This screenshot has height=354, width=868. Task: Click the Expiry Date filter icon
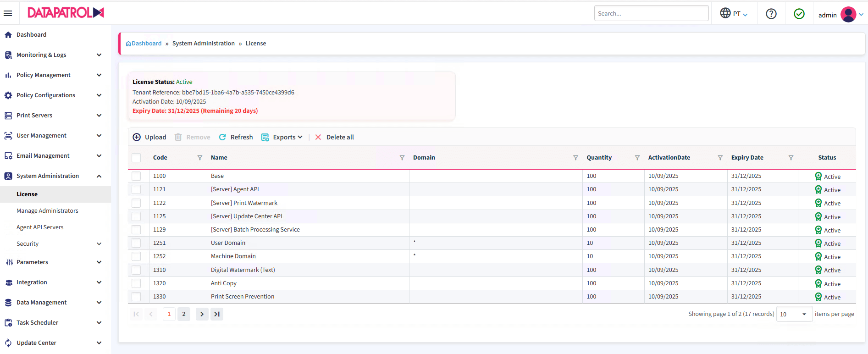pos(791,158)
